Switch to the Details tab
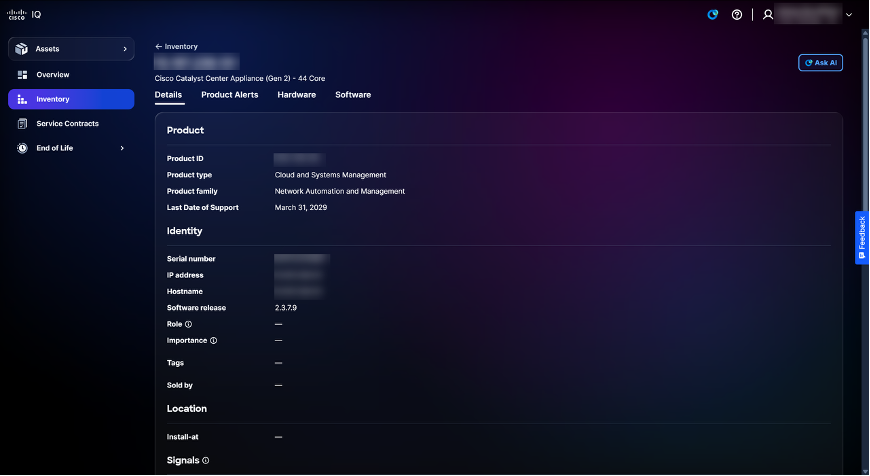This screenshot has height=476, width=870. [x=168, y=95]
